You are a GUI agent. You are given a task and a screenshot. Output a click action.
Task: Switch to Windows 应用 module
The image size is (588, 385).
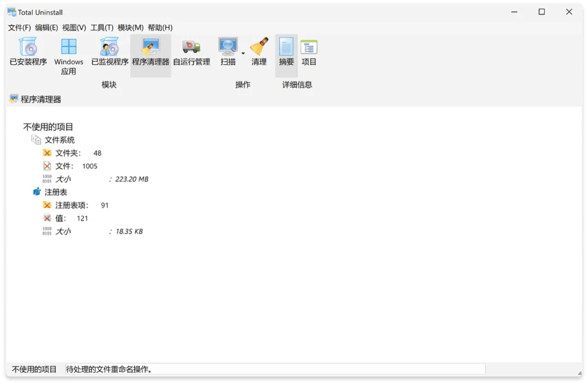click(x=69, y=56)
